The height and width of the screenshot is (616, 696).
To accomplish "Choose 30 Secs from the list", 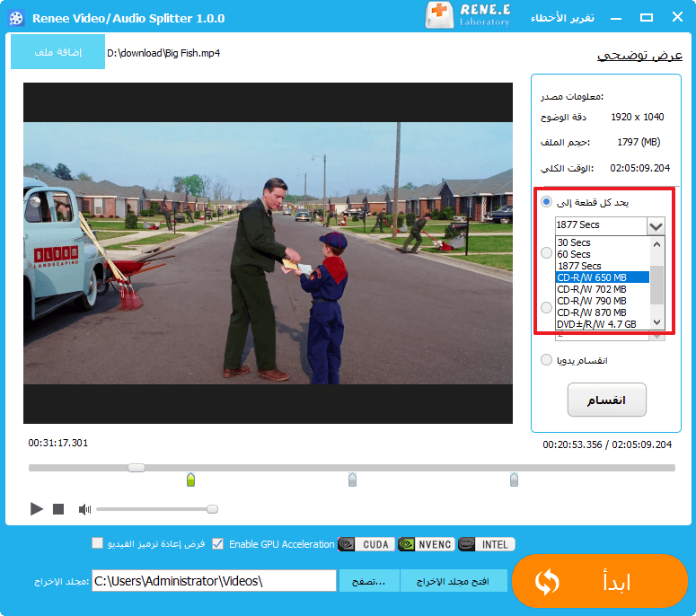I will coord(603,242).
